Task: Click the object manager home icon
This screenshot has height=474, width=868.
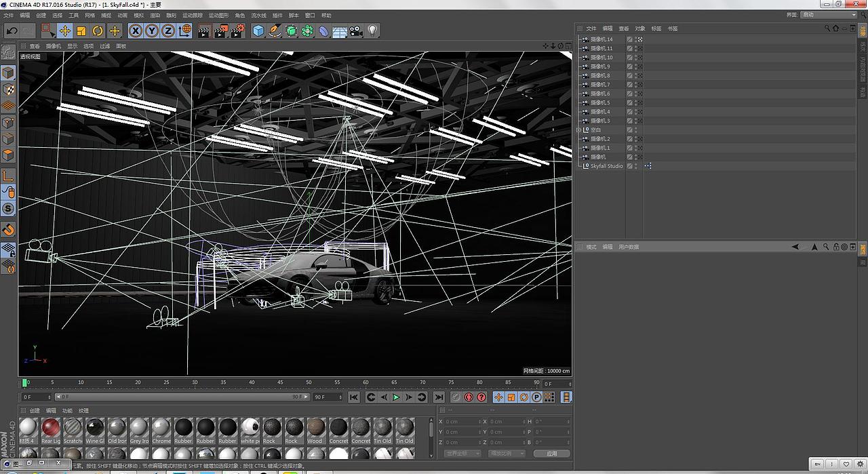Action: pyautogui.click(x=836, y=28)
